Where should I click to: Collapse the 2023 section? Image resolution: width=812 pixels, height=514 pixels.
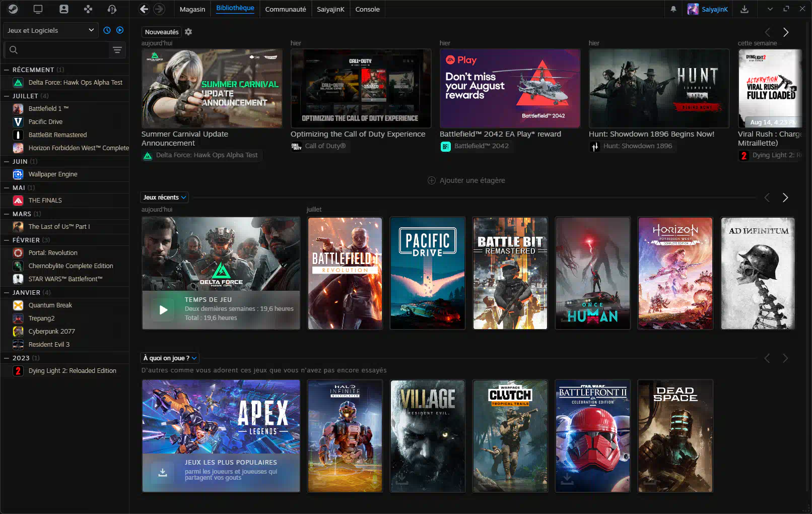point(7,358)
